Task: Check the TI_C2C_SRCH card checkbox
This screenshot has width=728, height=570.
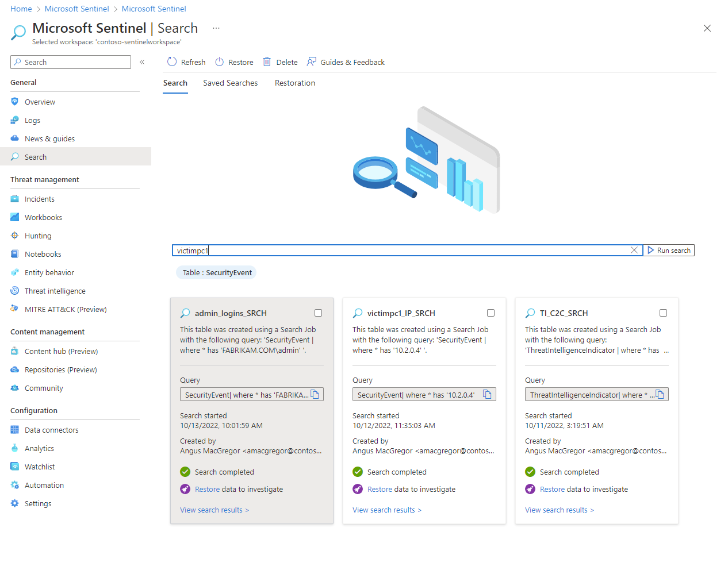Action: pos(663,313)
